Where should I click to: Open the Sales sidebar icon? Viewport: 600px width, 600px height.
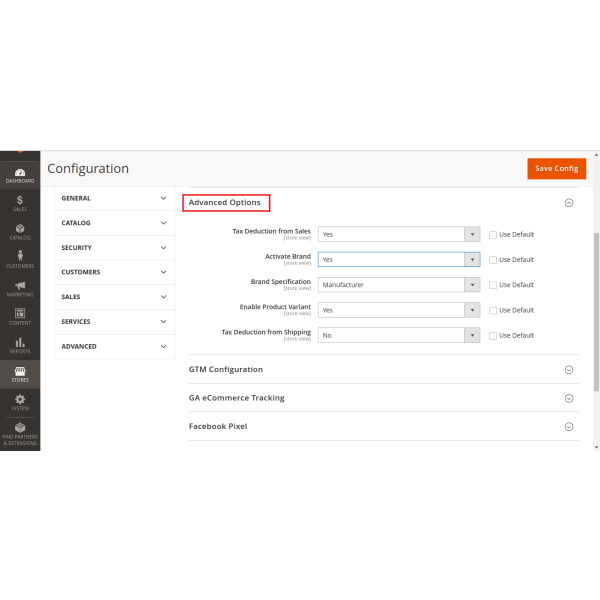tap(20, 203)
